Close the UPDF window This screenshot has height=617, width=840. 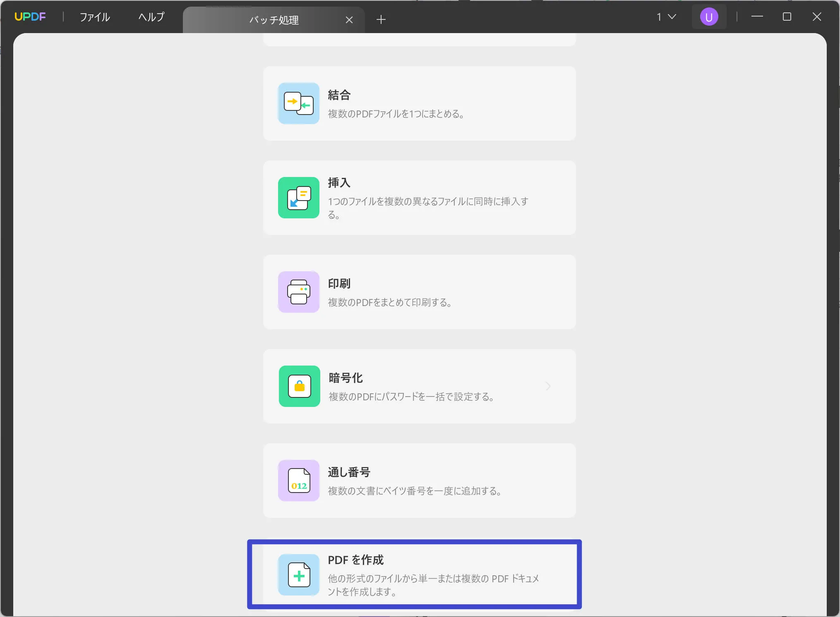817,17
